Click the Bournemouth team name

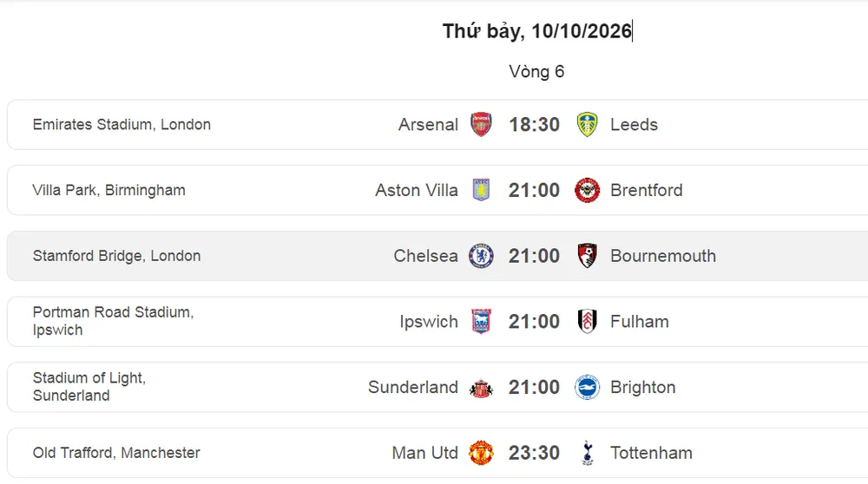pos(663,256)
